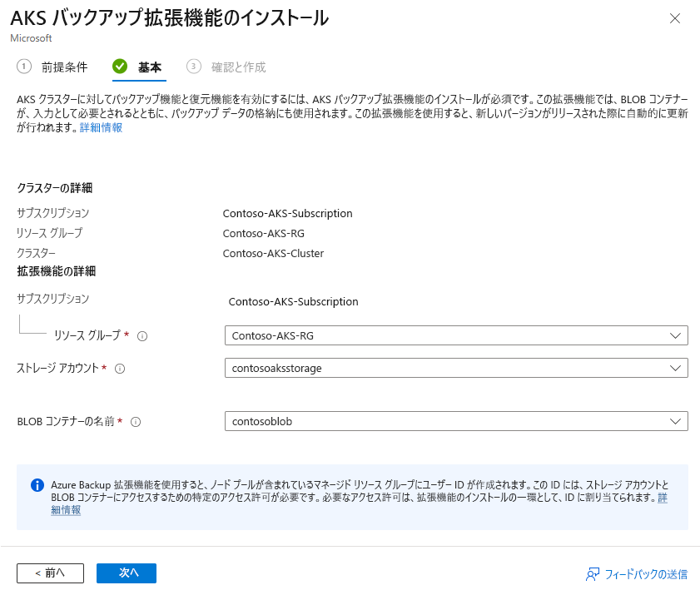Click the blue info icon in the banner
Viewport: 700px width, 590px height.
click(37, 485)
